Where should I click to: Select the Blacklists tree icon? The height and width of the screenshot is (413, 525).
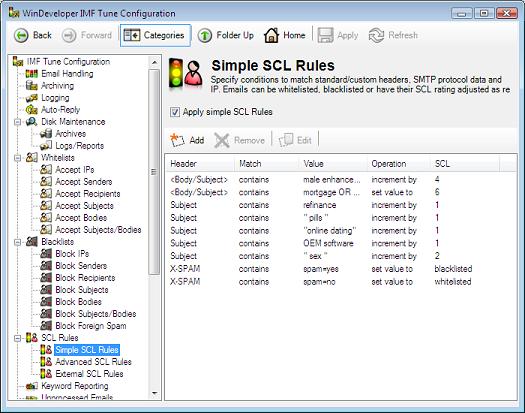point(32,242)
